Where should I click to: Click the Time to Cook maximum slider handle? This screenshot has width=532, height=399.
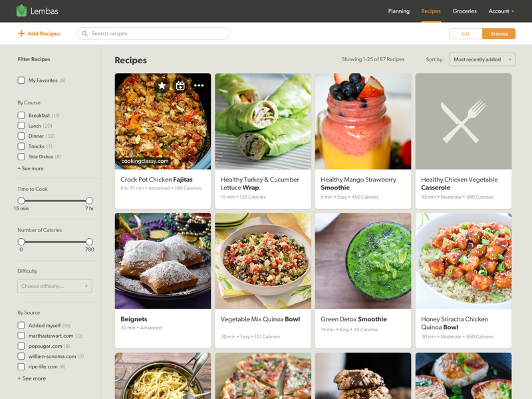(89, 201)
